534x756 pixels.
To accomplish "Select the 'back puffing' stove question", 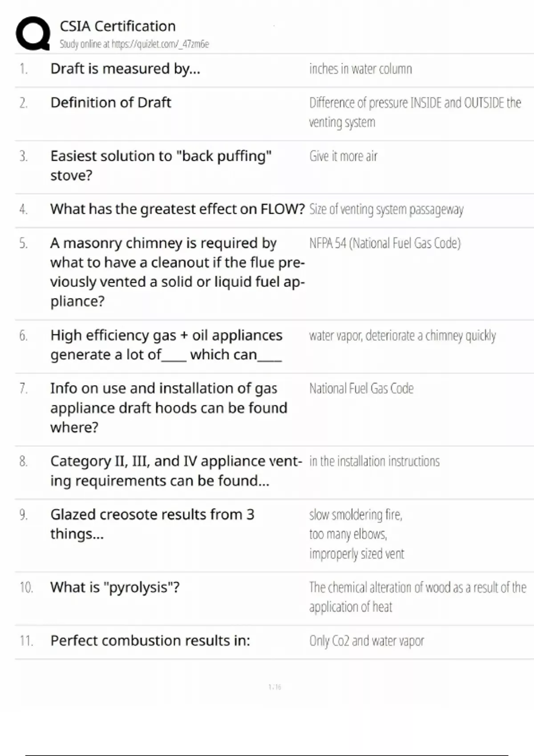I will point(161,165).
